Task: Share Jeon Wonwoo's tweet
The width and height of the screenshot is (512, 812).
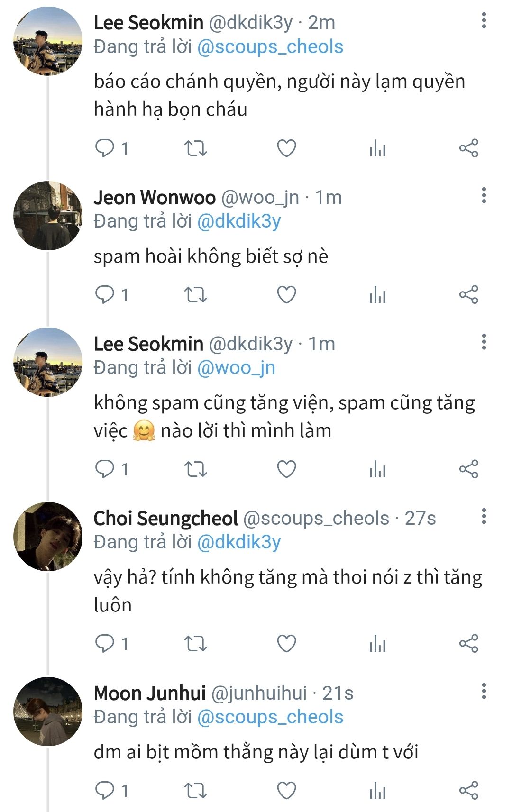Action: tap(468, 295)
